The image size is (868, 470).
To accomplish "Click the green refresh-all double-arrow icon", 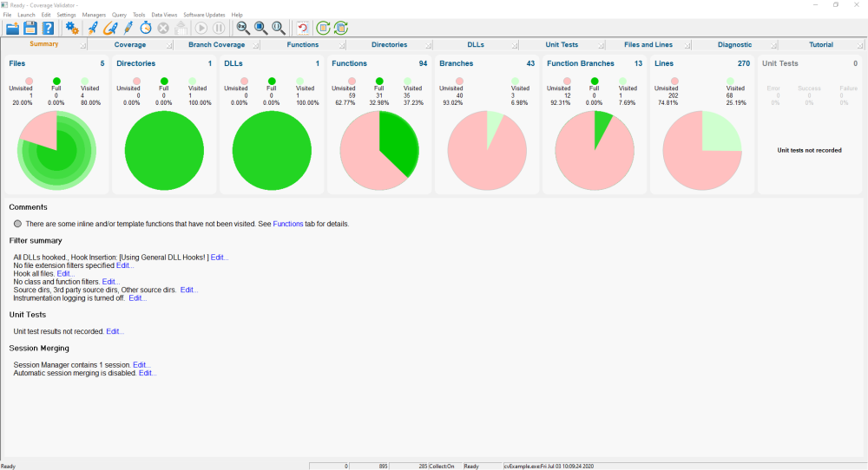I will 341,29.
